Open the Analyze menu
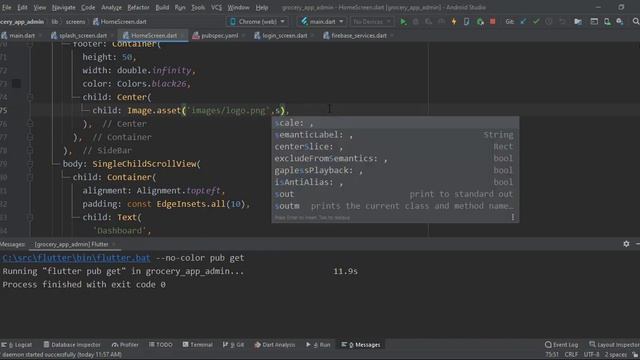 pos(111,7)
